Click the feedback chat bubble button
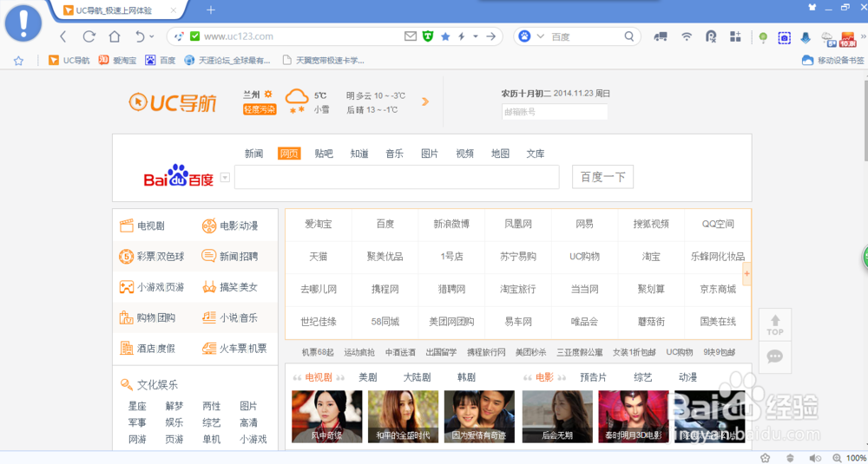This screenshot has height=464, width=868. click(x=775, y=357)
